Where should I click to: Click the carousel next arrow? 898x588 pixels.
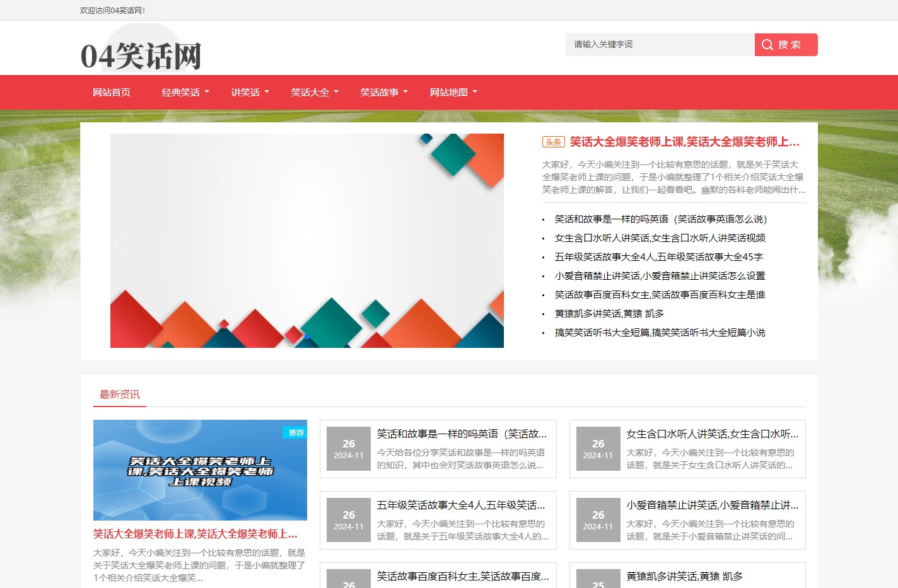coord(495,245)
